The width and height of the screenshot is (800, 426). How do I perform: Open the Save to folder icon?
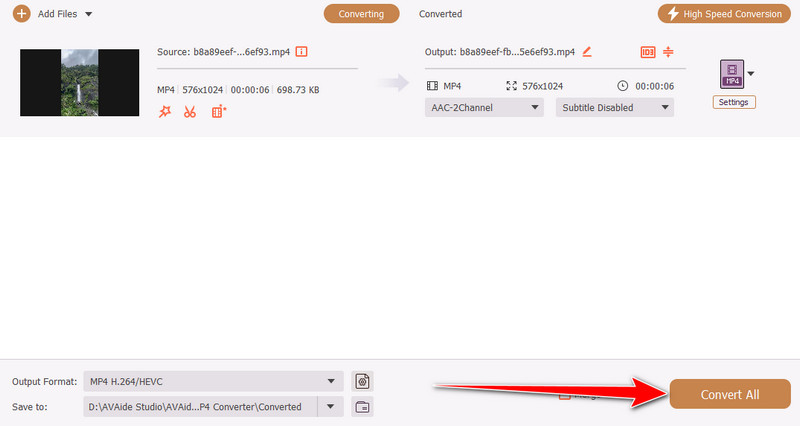pyautogui.click(x=362, y=407)
